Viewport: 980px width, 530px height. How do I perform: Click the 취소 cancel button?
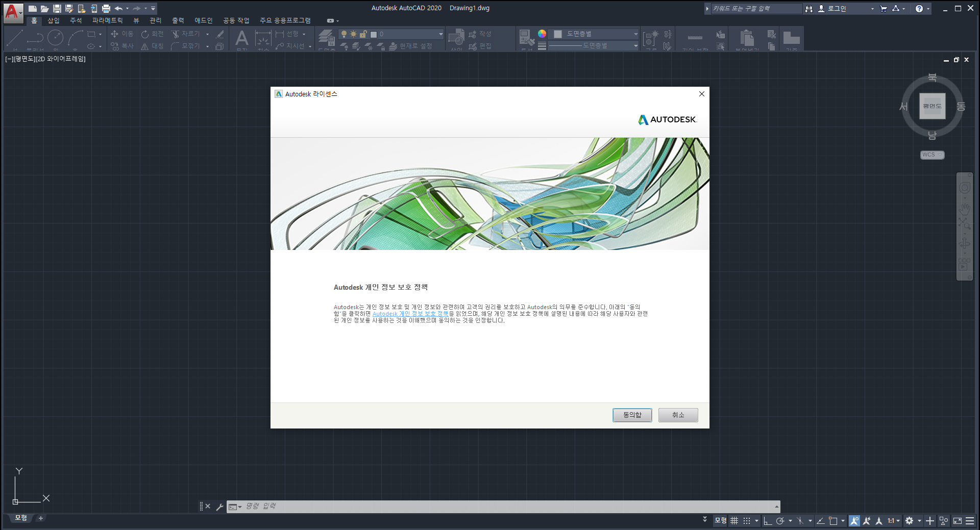(x=678, y=415)
